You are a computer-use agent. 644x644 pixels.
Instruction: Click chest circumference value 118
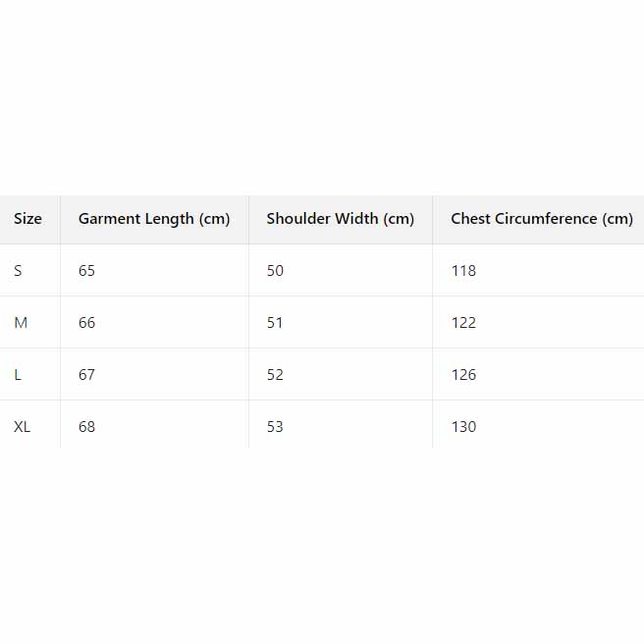coord(463,271)
